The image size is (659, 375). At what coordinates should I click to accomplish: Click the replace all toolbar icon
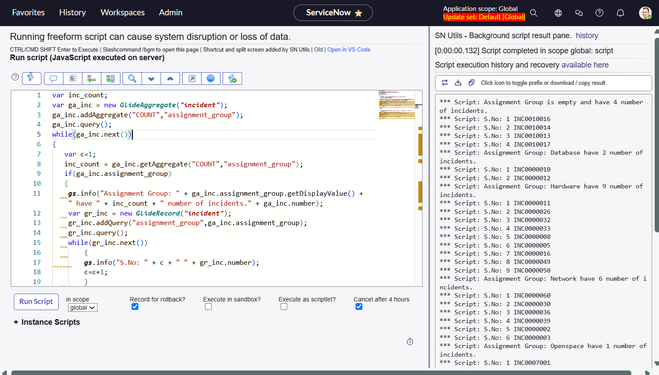tap(111, 79)
